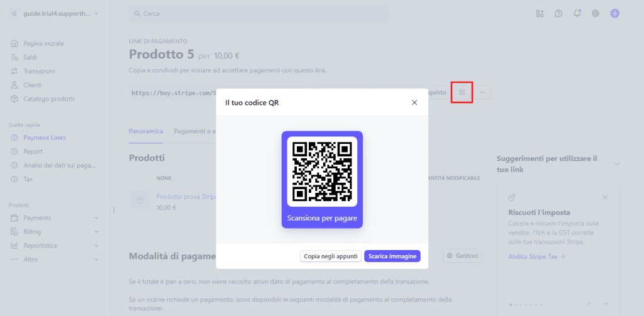Open the account switcher dropdown
Viewport: 644px width, 316px height.
click(55, 14)
